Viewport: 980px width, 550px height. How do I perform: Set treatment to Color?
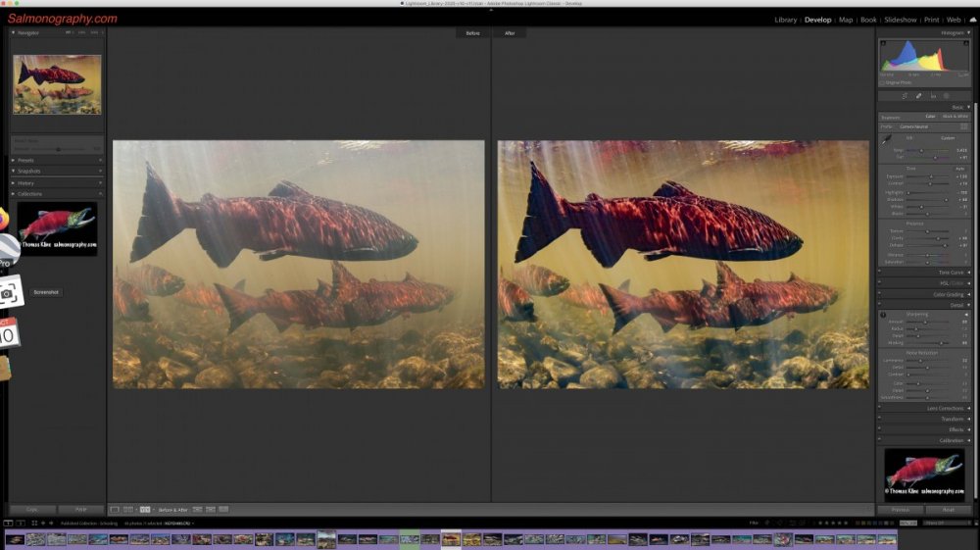930,117
